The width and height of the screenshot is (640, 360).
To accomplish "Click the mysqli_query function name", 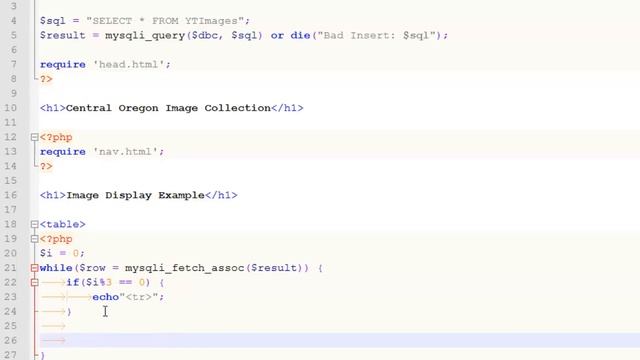I will 145,36.
